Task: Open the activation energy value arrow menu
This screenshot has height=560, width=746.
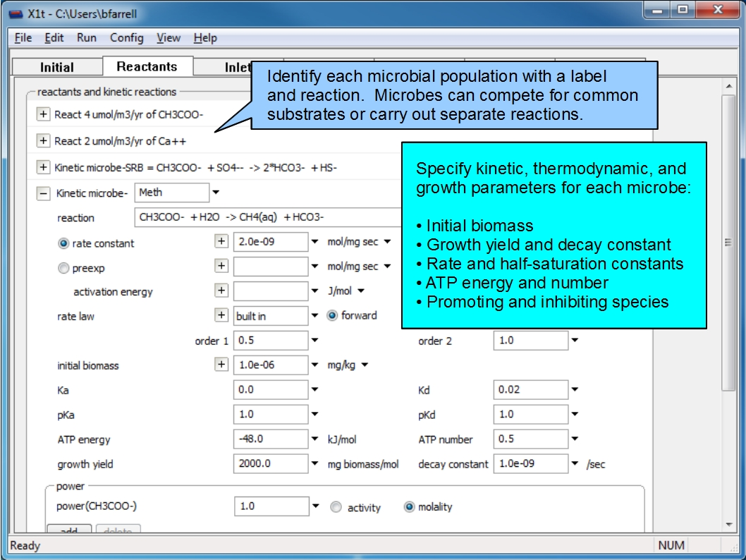Action: click(x=315, y=291)
